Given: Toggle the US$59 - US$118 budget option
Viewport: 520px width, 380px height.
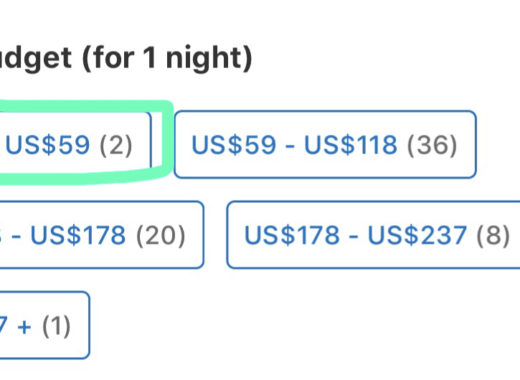Looking at the screenshot, I should (x=325, y=144).
